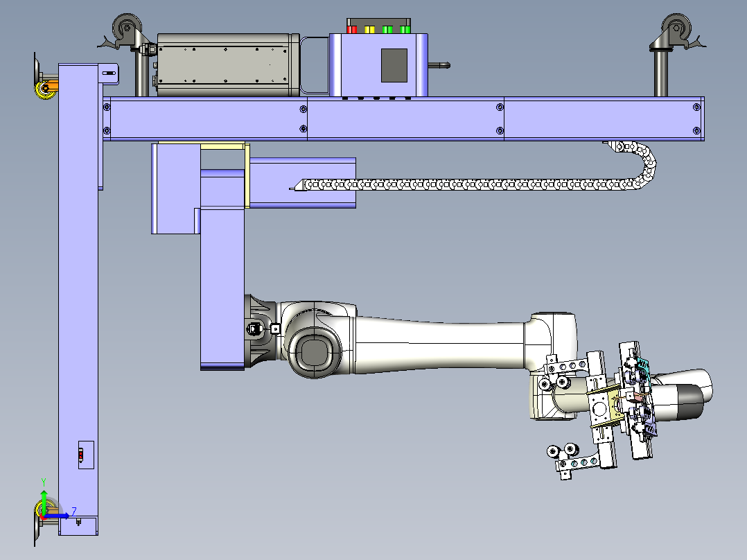Select the yellow indicator light on control box
Image resolution: width=747 pixels, height=560 pixels.
tap(370, 30)
